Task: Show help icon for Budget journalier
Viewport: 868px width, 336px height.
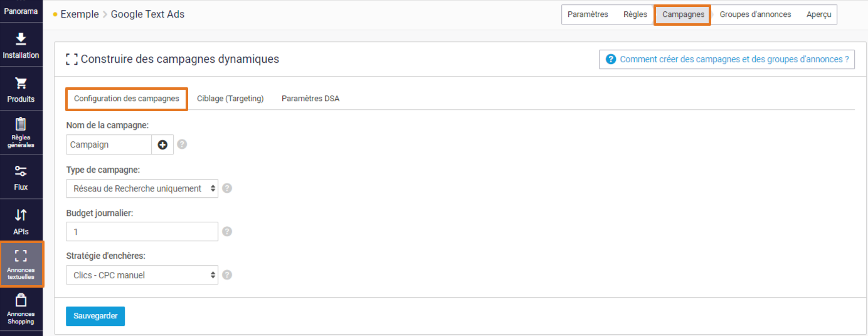Action: 227,231
